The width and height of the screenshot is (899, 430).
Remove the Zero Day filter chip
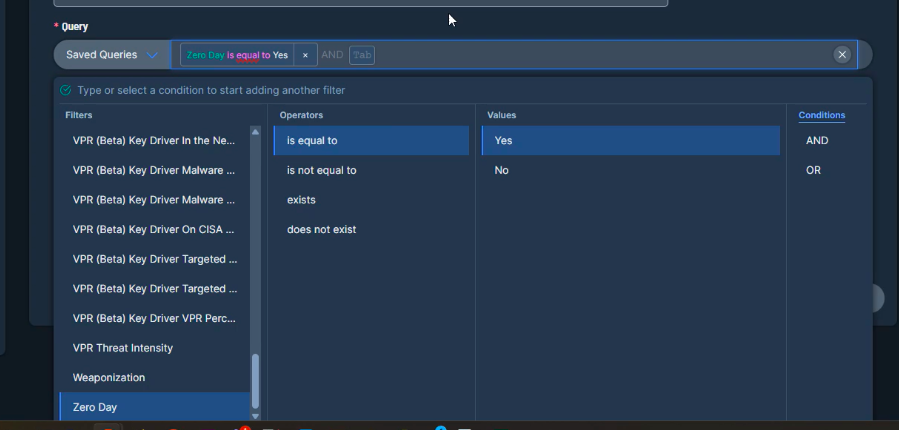coord(305,55)
